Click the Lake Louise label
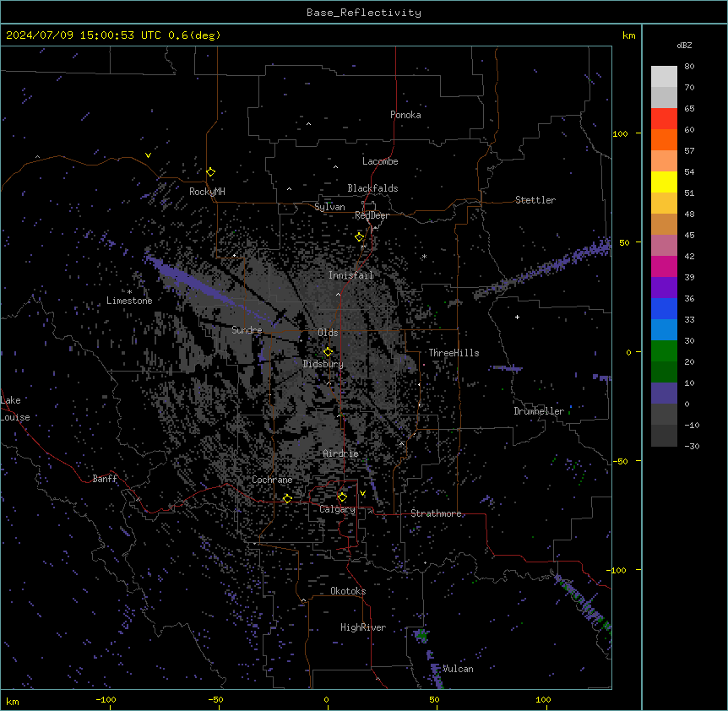 click(15, 409)
